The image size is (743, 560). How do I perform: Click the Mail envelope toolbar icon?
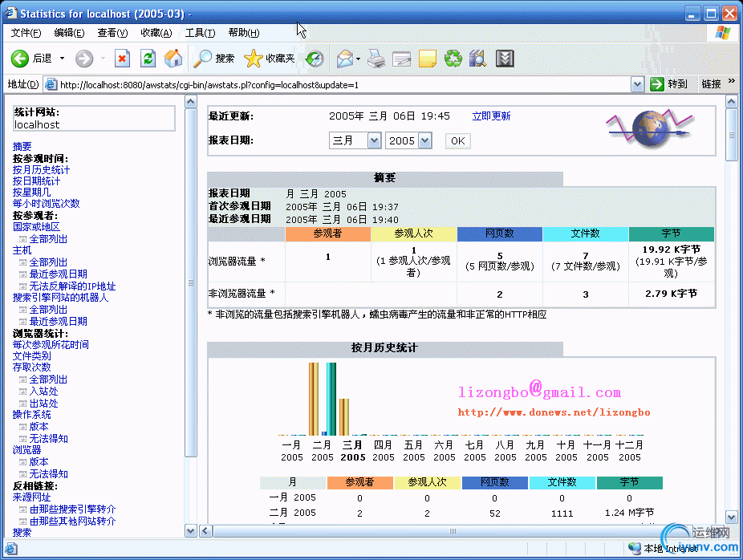point(344,59)
